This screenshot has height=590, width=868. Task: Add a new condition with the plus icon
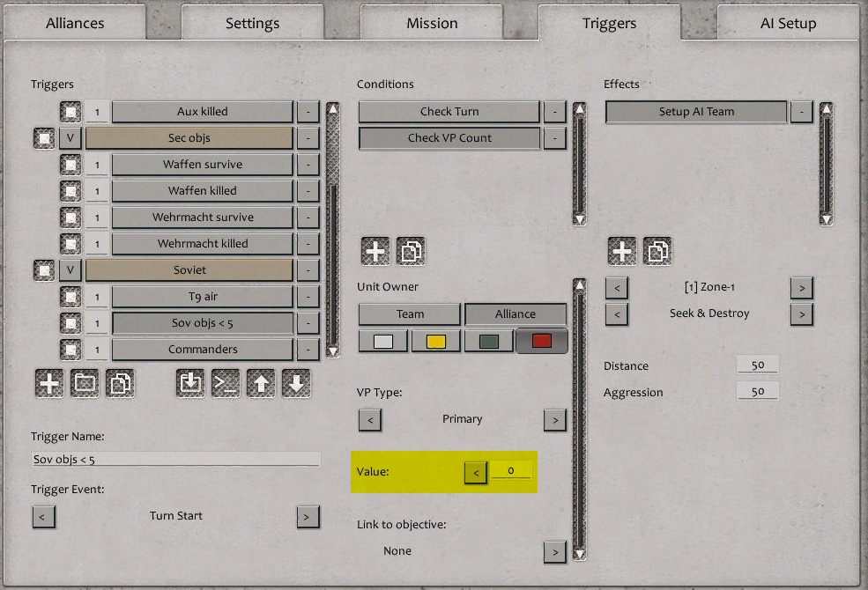(x=375, y=250)
